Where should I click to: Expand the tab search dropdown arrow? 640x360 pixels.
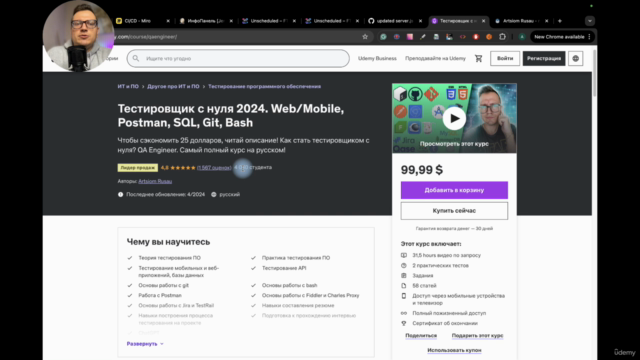[x=590, y=21]
